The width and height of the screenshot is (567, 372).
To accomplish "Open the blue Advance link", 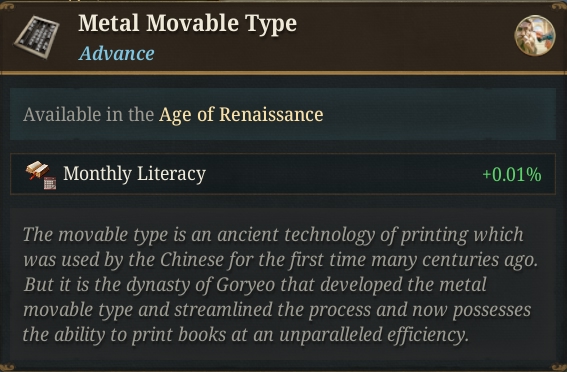I will click(x=116, y=54).
